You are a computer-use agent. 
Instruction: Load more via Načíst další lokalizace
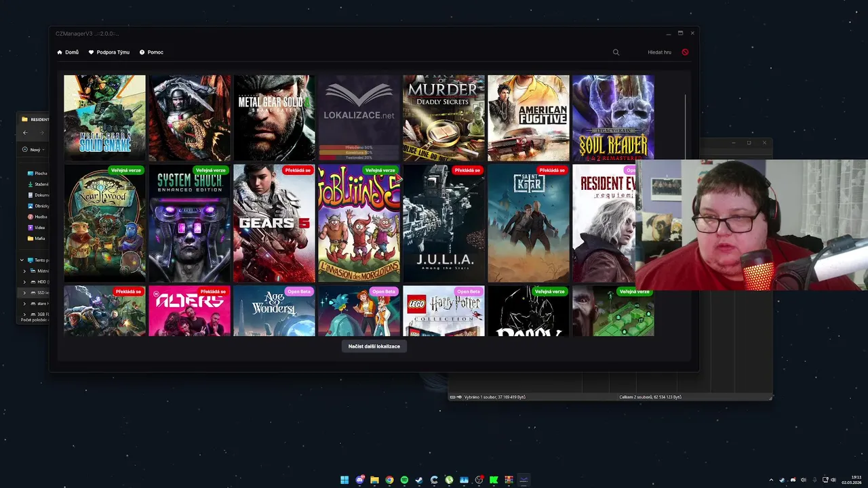pos(374,346)
